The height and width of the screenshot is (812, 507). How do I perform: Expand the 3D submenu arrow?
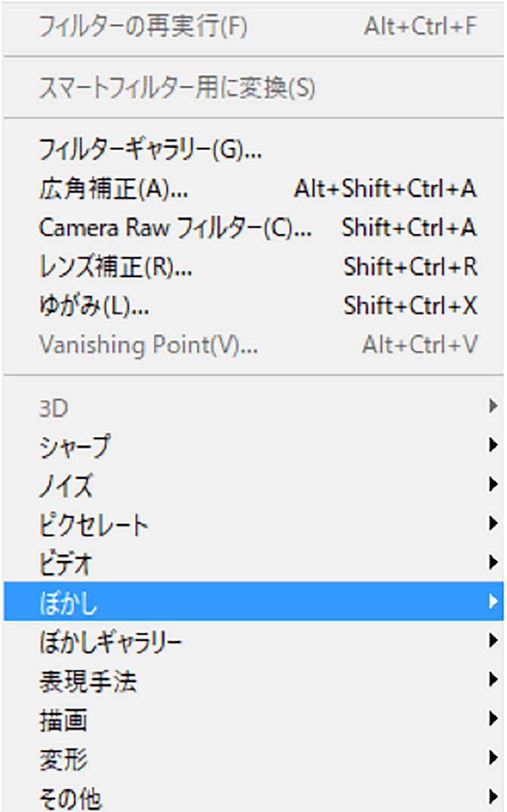click(x=493, y=406)
